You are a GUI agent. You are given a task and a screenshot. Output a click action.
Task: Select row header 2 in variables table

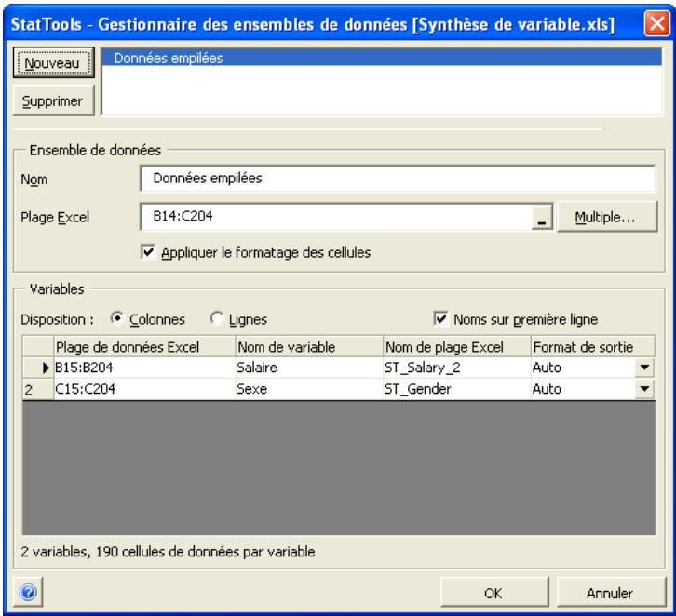38,389
